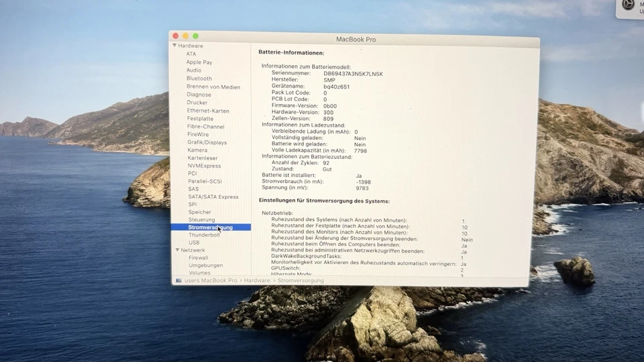
Task: Click the Netzbetrieb label
Action: pyautogui.click(x=277, y=213)
